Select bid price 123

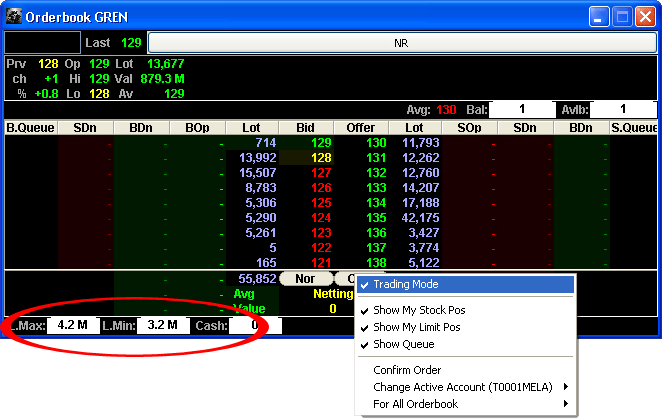click(321, 233)
